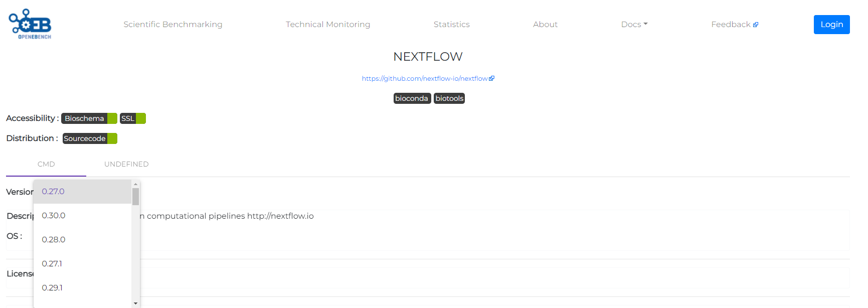
Task: Click the Sourcecode distribution badge
Action: coord(90,138)
